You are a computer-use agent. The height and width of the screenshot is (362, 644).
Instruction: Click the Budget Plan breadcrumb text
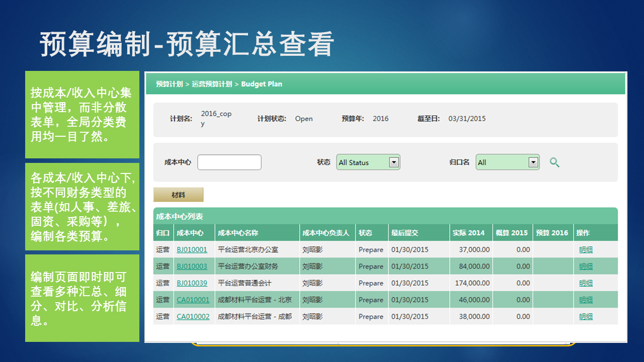click(x=262, y=84)
